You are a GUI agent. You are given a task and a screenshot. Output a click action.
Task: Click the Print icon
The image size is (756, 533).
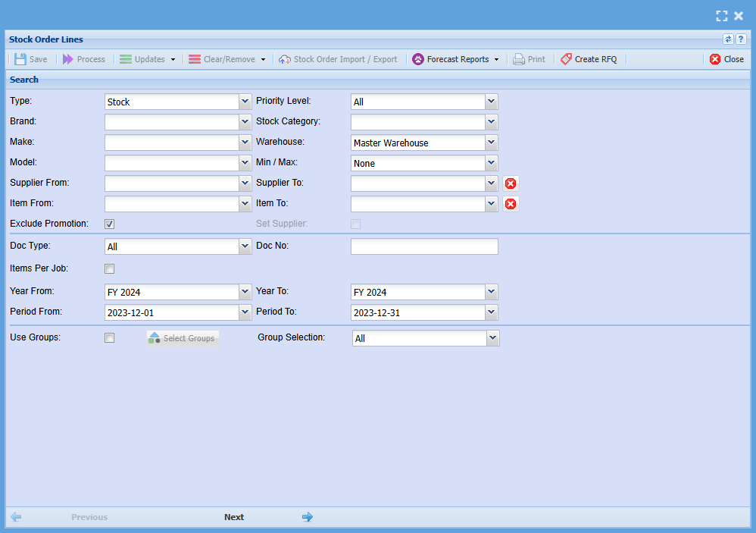519,59
